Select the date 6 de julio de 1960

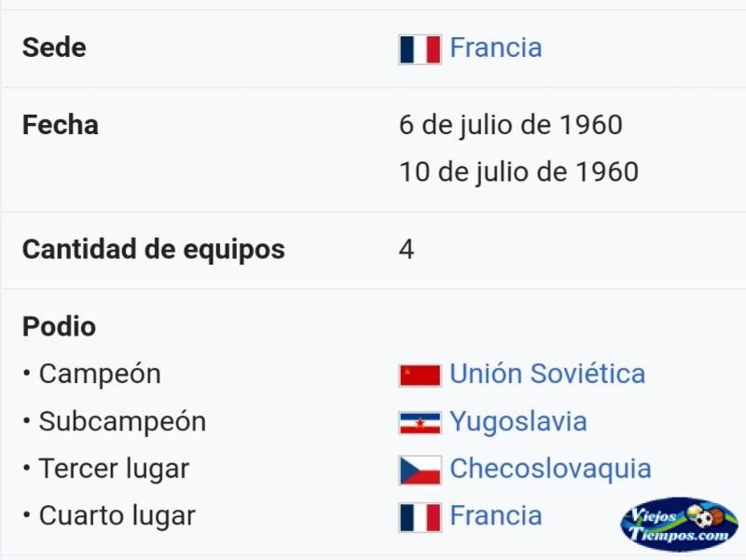[x=511, y=125]
